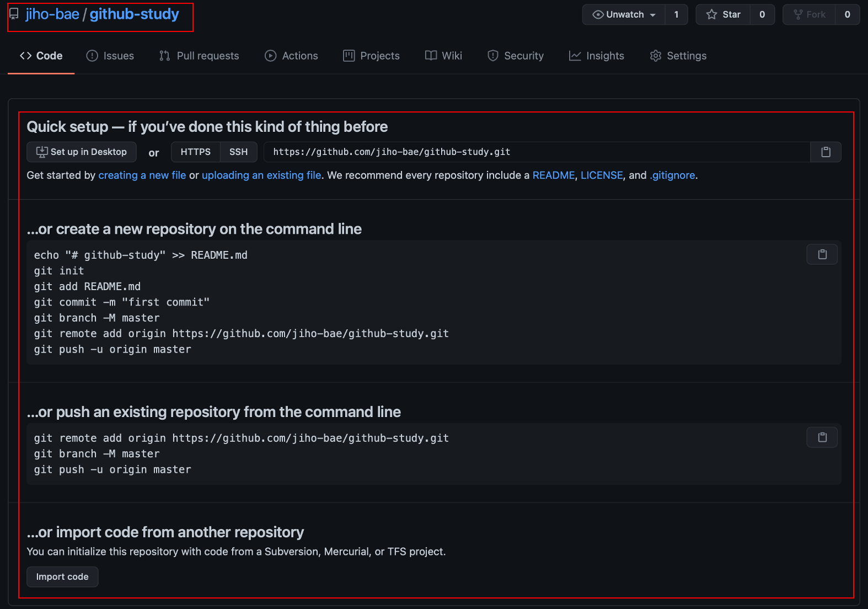View the Insights tab

tap(597, 56)
